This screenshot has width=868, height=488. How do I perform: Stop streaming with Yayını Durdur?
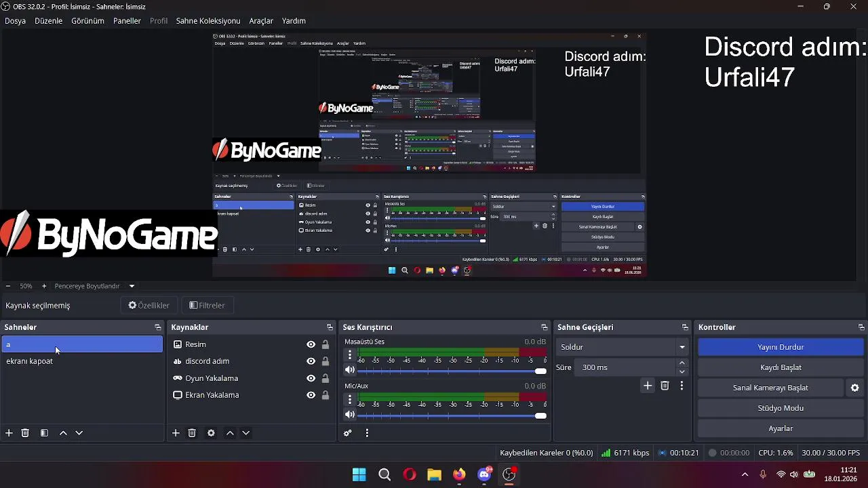click(x=781, y=347)
